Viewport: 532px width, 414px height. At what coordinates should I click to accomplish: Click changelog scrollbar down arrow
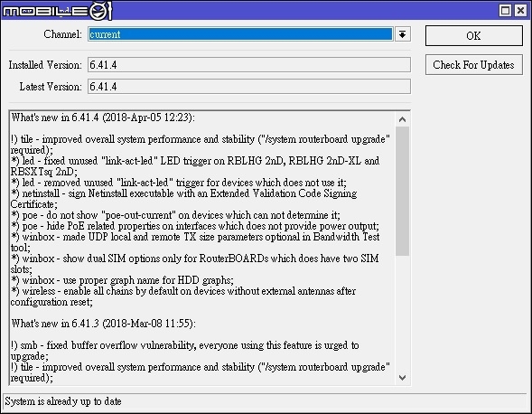(x=403, y=377)
